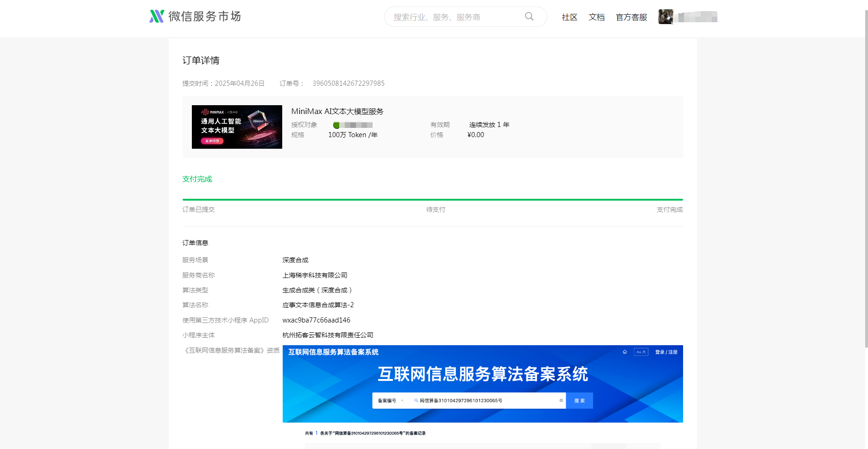Click the green payment progress bar
868x449 pixels.
click(x=432, y=200)
